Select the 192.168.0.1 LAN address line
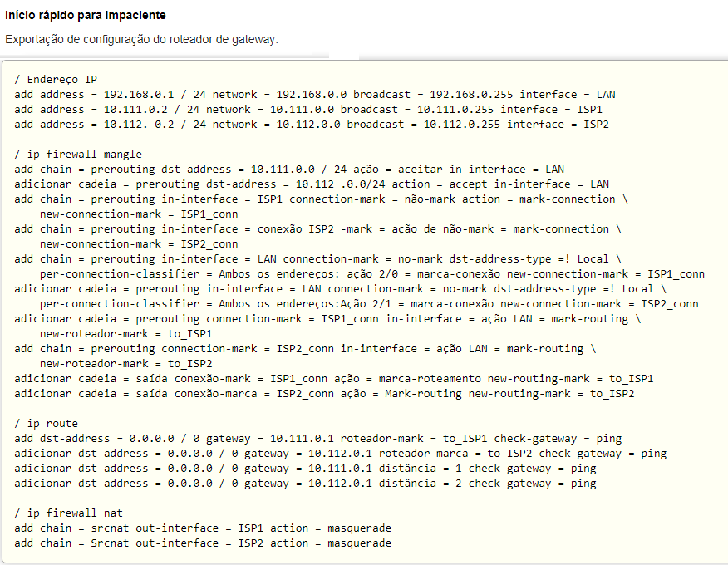The height and width of the screenshot is (565, 728). tap(313, 94)
